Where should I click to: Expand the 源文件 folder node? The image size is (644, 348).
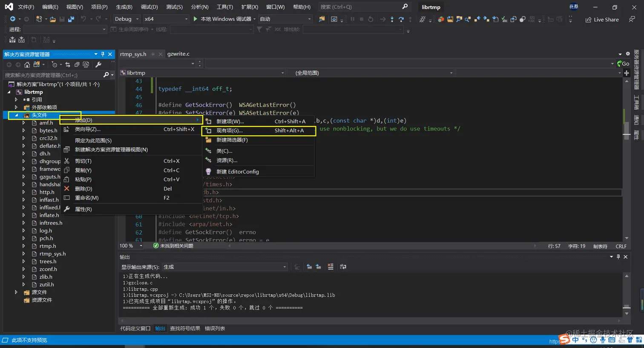16,292
